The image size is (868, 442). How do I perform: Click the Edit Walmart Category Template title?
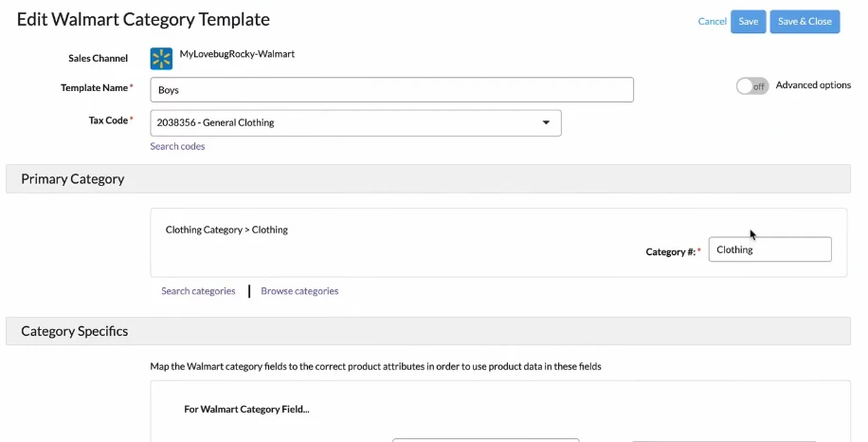click(143, 19)
